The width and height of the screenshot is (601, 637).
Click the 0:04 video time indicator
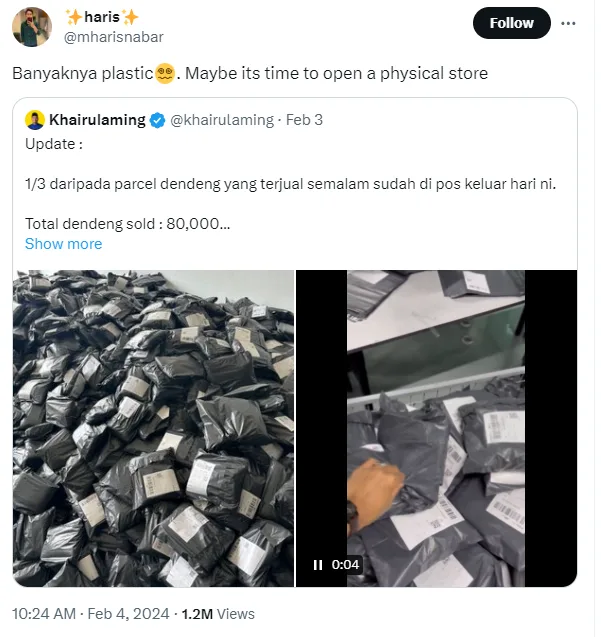point(346,564)
